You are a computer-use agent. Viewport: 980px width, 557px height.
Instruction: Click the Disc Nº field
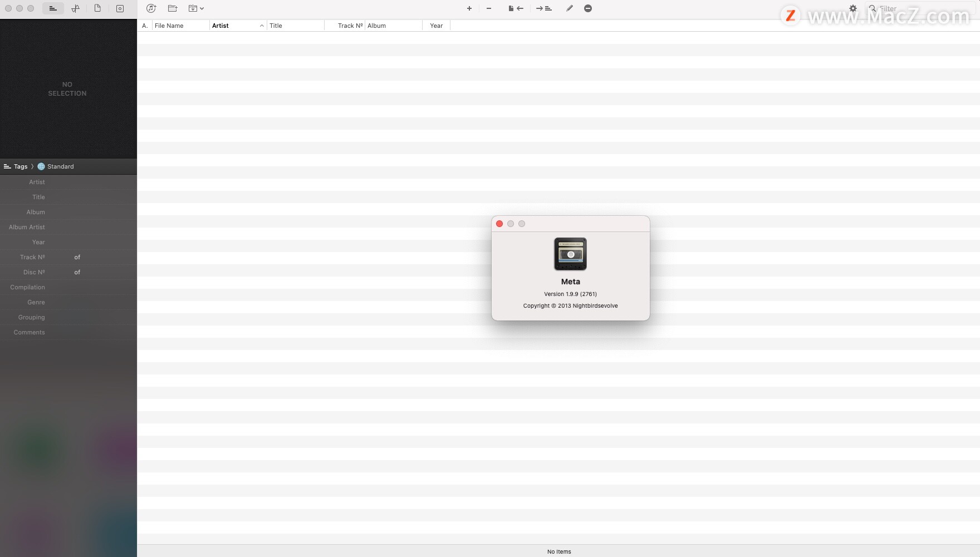point(68,272)
